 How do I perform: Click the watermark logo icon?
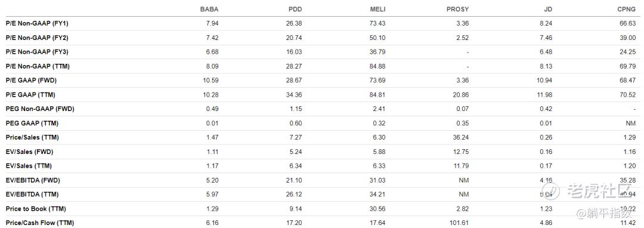point(549,190)
